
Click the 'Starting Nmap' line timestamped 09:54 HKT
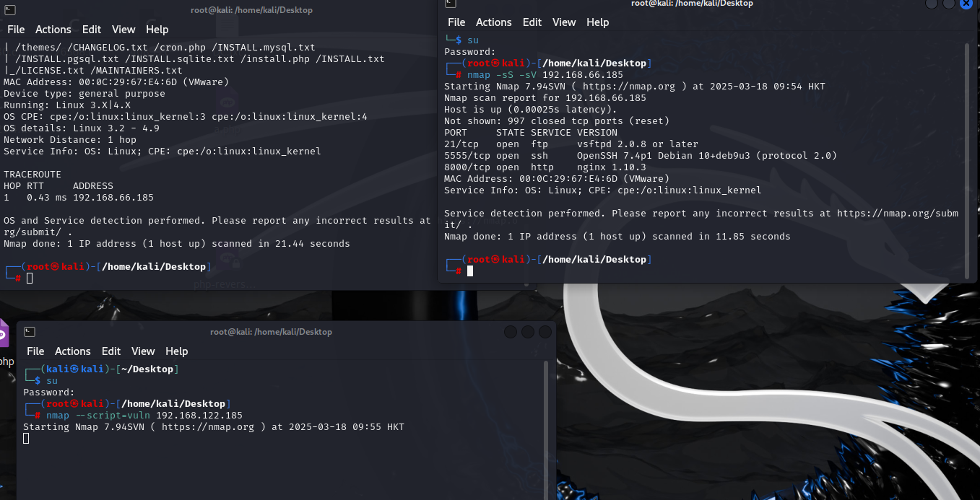pos(635,87)
